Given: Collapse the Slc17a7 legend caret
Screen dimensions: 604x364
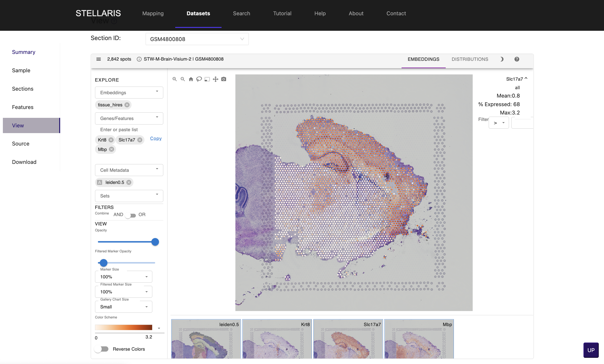Looking at the screenshot, I should [526, 78].
